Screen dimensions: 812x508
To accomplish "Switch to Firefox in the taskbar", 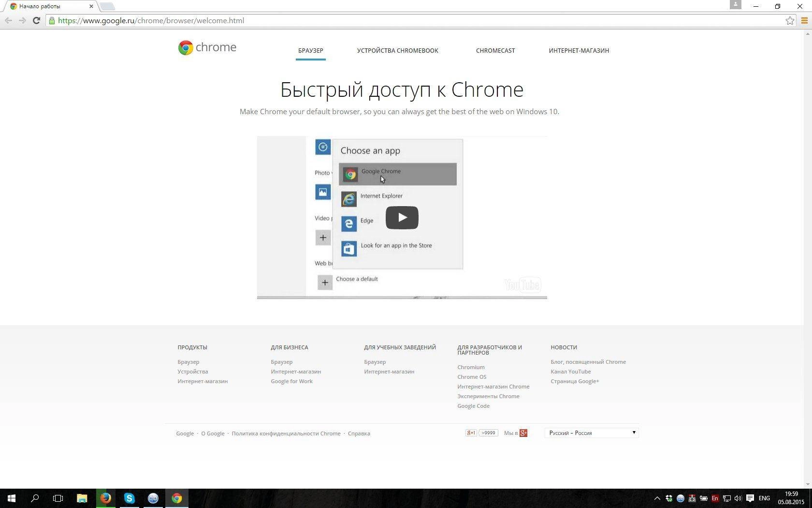I will (105, 498).
